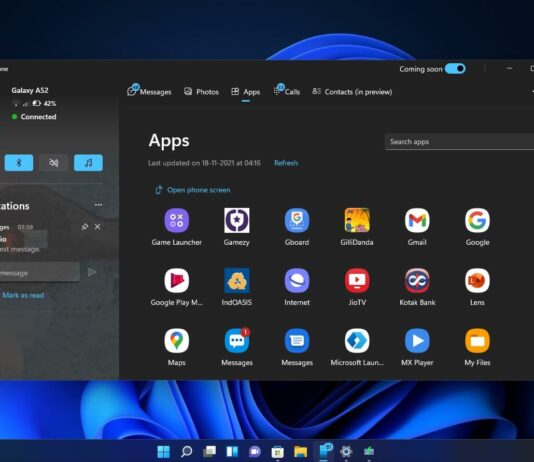This screenshot has width=534, height=462.
Task: Open Contacts (in preview) tab
Action: (x=352, y=92)
